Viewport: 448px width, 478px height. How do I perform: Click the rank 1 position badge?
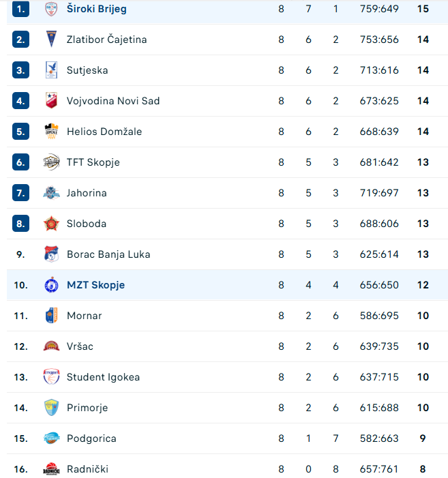tap(20, 9)
